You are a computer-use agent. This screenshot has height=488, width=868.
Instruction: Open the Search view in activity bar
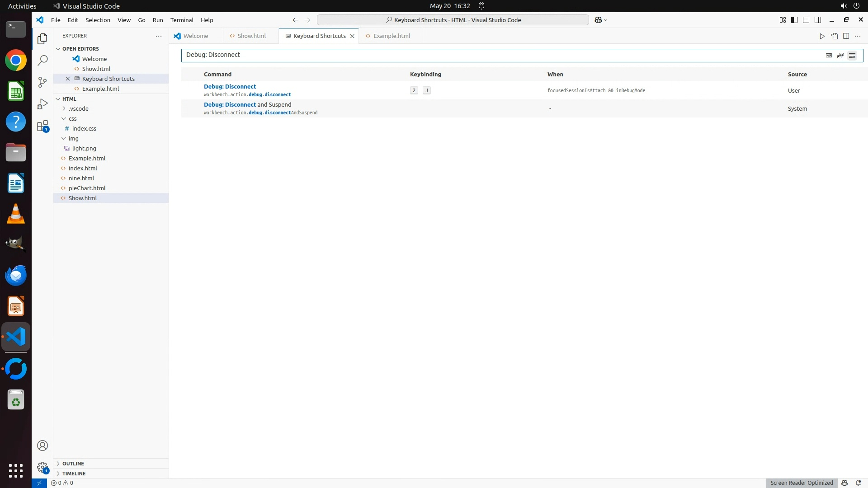pos(42,60)
